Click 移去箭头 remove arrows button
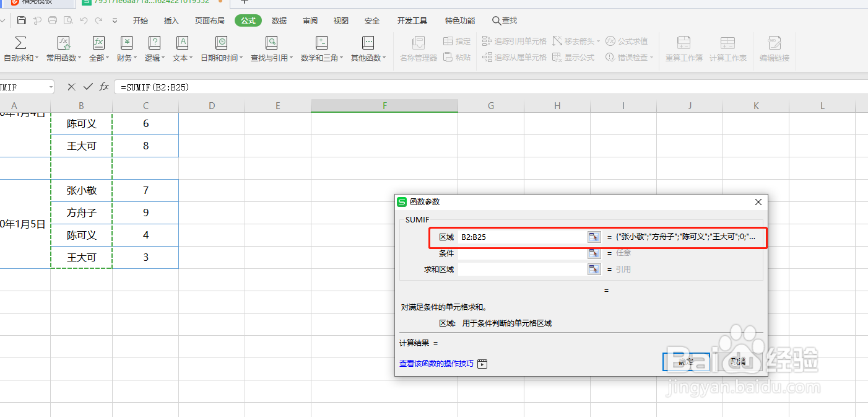 pos(576,41)
